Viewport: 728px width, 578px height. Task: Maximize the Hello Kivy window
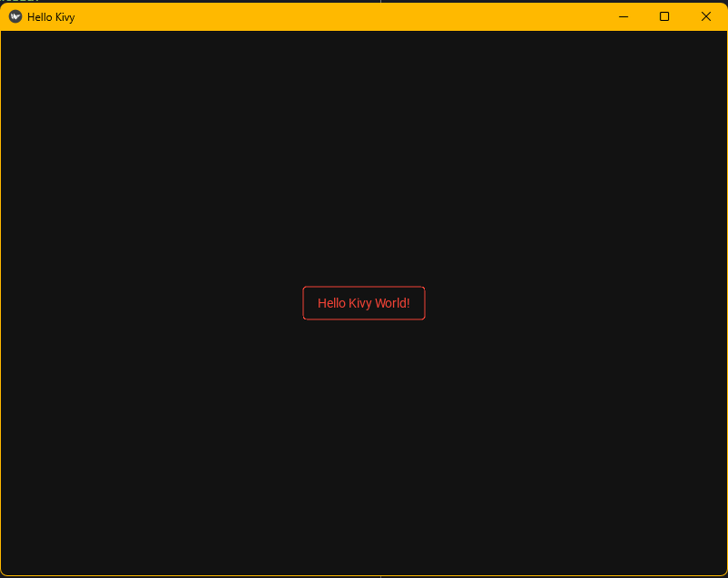click(664, 16)
